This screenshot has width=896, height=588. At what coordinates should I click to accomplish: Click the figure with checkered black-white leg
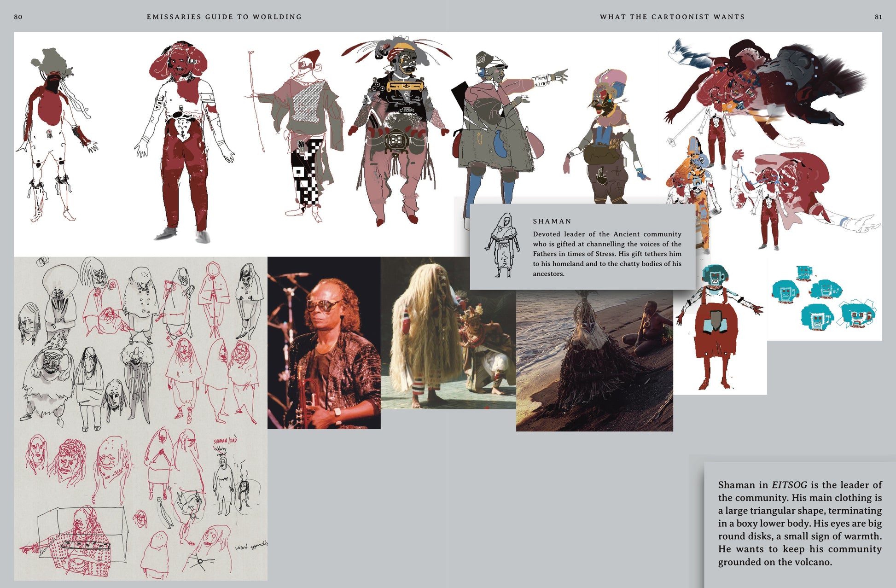coord(304,138)
